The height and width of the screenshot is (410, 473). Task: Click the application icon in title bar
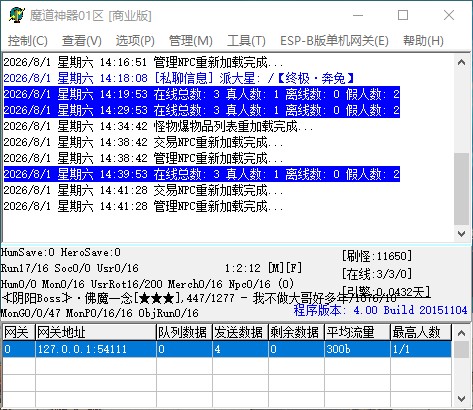pos(16,15)
